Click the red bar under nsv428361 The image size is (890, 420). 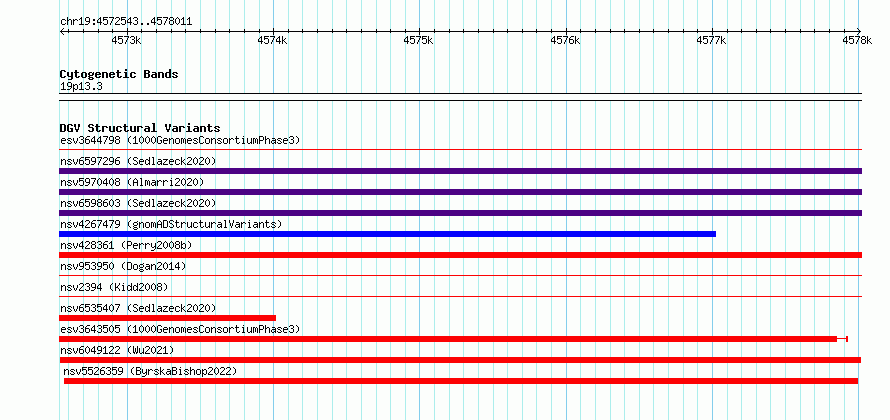460,255
